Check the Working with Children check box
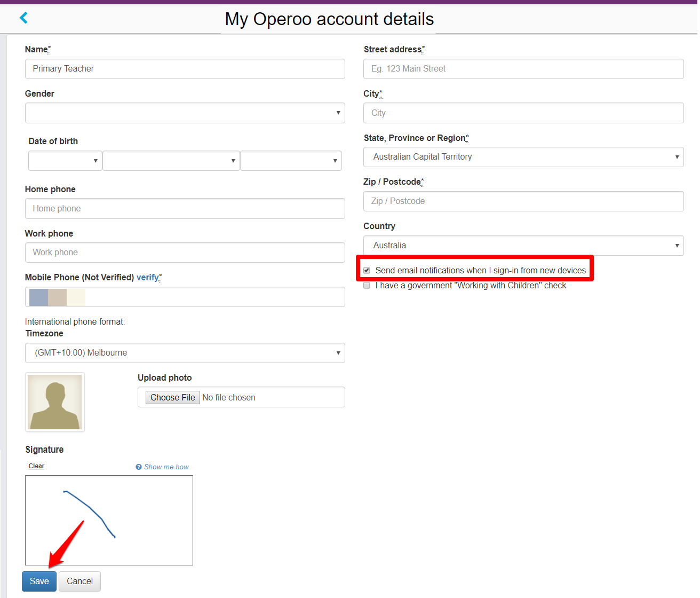 click(x=367, y=286)
